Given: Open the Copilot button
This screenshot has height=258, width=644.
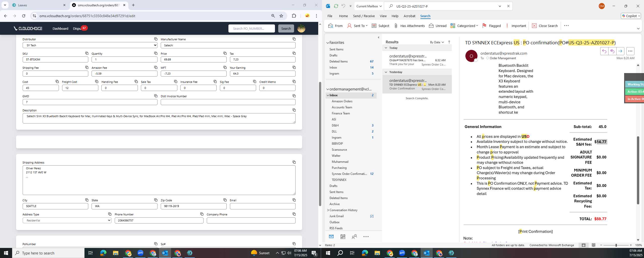Looking at the screenshot, I should [x=631, y=16].
